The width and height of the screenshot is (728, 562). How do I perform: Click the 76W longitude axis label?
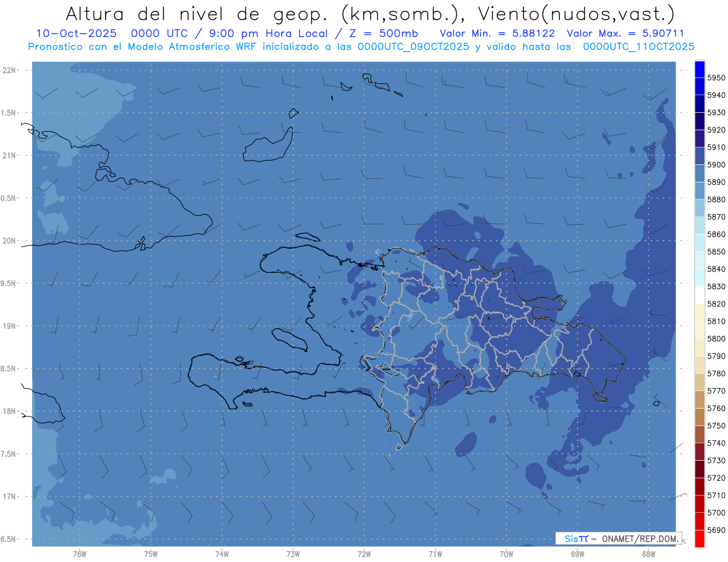coord(79,554)
